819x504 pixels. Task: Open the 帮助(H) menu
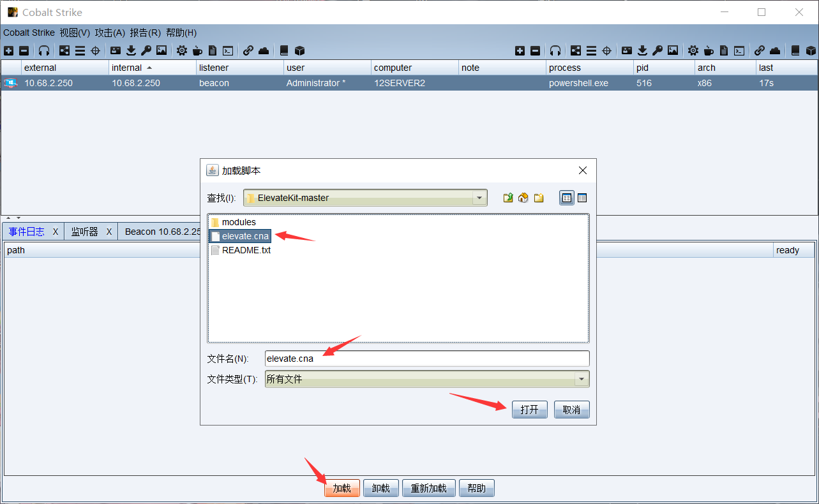[x=181, y=33]
